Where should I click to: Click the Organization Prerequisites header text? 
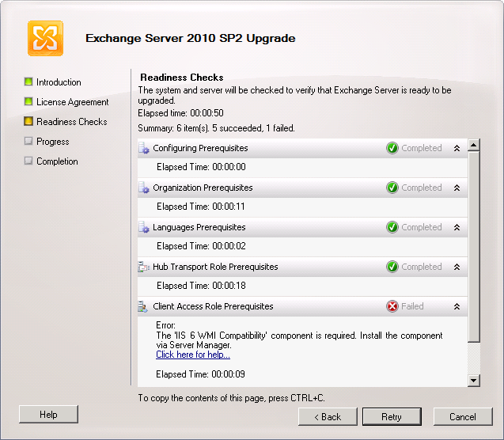point(203,188)
